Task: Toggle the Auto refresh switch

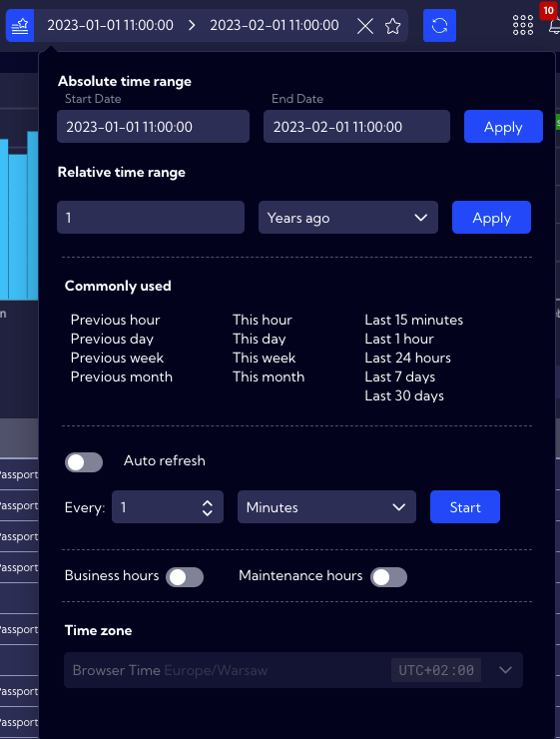Action: coord(84,462)
